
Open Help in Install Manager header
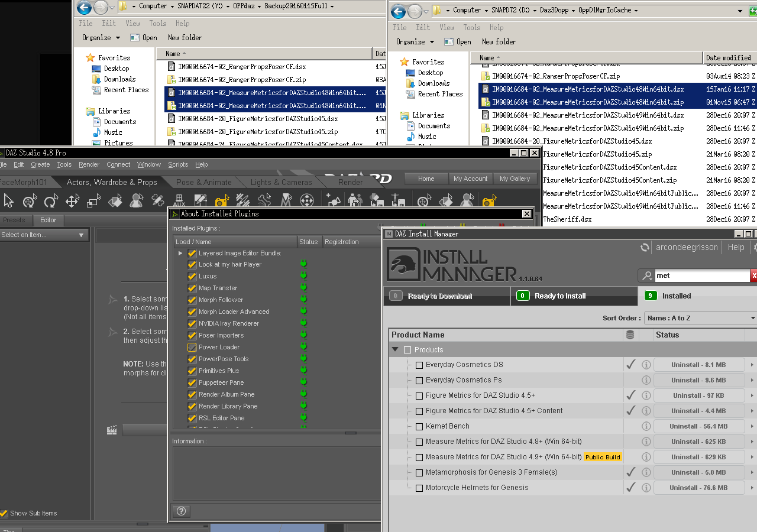(x=736, y=248)
